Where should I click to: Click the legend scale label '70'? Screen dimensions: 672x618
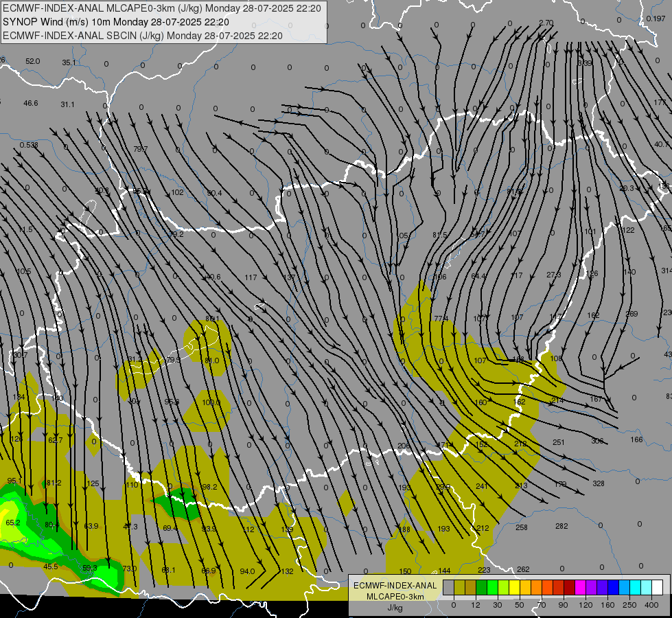tap(542, 605)
